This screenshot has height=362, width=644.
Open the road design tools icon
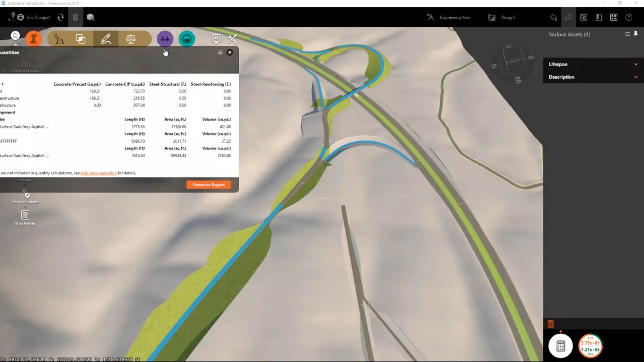click(x=59, y=39)
